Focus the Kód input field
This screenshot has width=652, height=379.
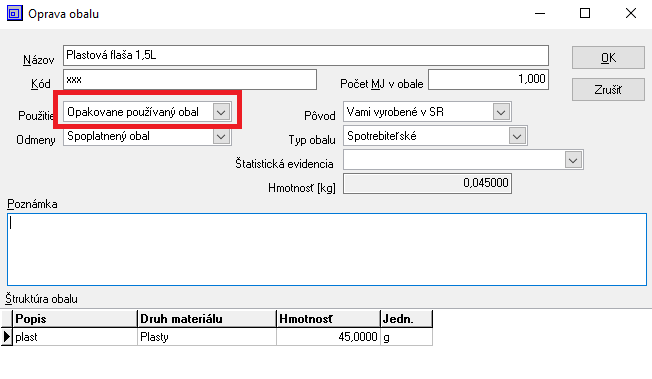pos(190,79)
